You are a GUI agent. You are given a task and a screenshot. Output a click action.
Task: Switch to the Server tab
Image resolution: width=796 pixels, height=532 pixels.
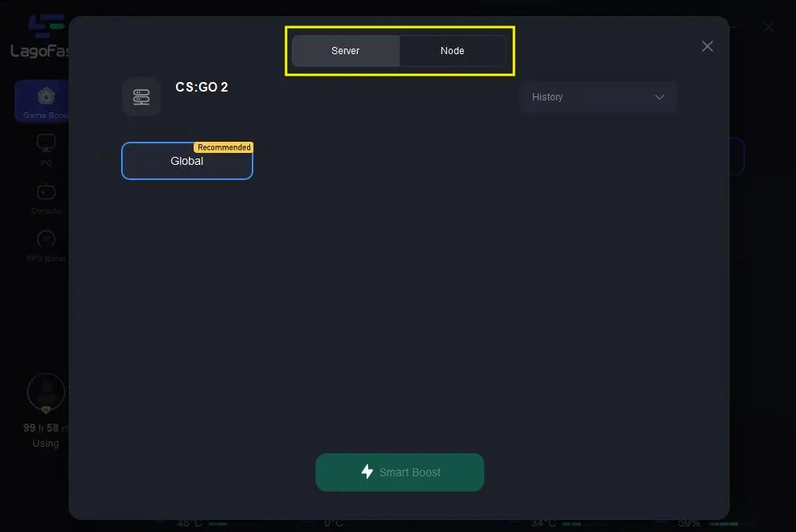coord(346,51)
